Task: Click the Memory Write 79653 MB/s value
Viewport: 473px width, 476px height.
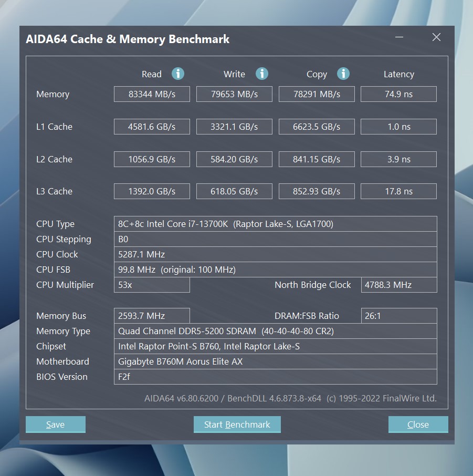Action: (234, 94)
